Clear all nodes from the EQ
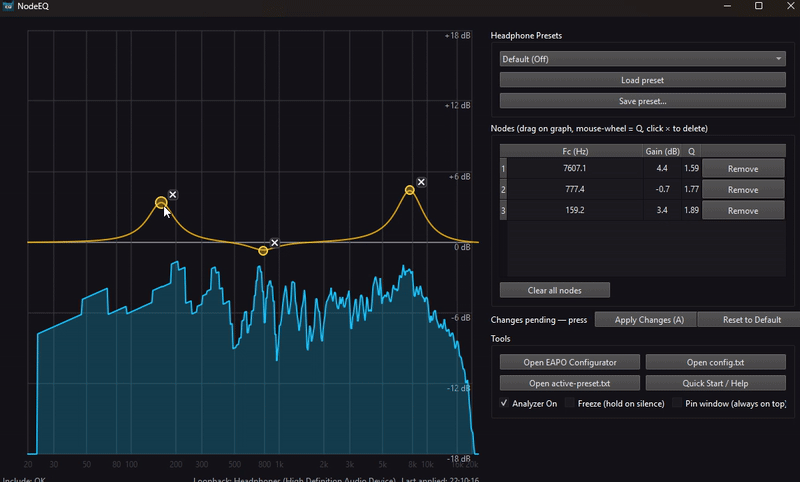Screen dimensions: 800x482 [554, 290]
